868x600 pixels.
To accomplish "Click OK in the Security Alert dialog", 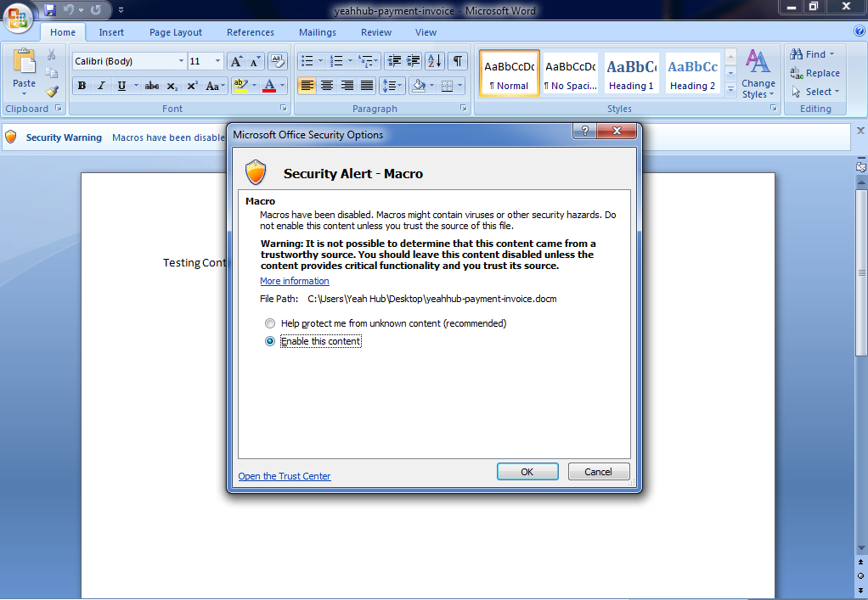I will tap(527, 472).
